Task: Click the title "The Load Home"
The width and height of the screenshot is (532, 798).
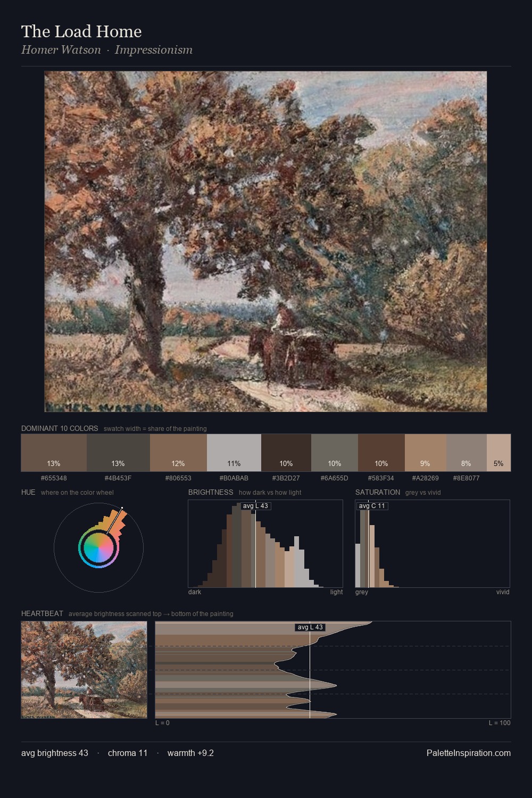Action: point(81,31)
